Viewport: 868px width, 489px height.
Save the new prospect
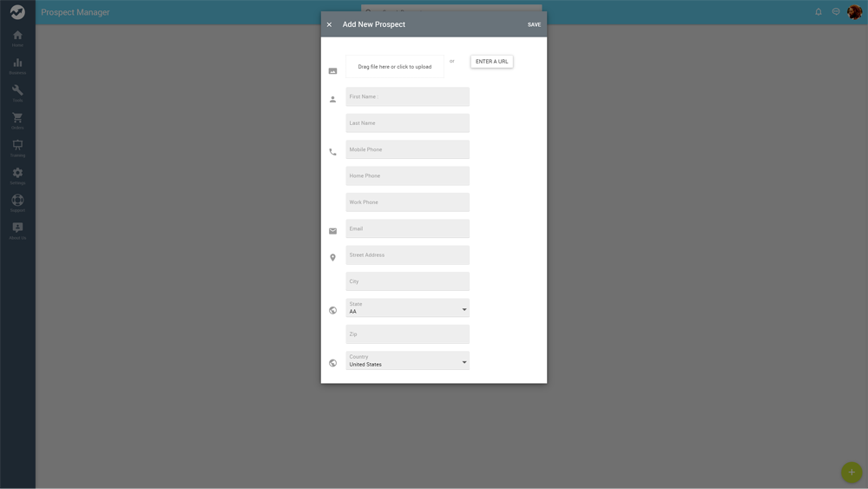(x=534, y=24)
